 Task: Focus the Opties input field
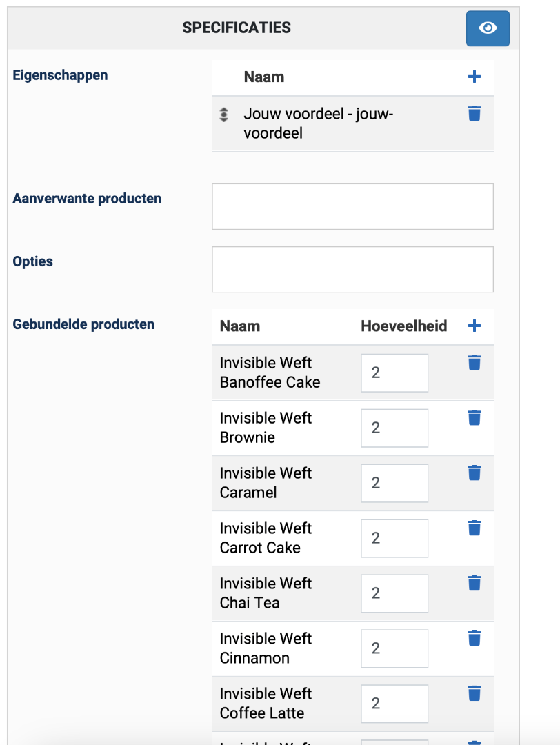[x=352, y=269]
